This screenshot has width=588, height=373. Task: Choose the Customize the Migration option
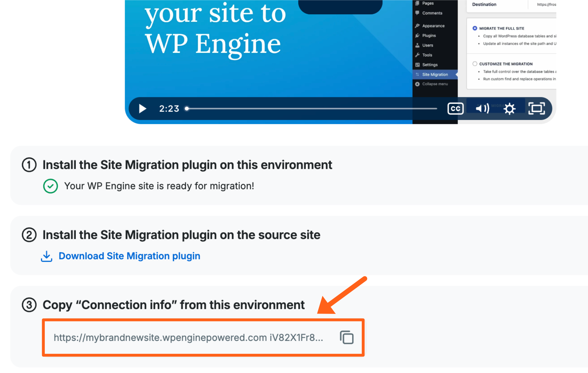(475, 64)
